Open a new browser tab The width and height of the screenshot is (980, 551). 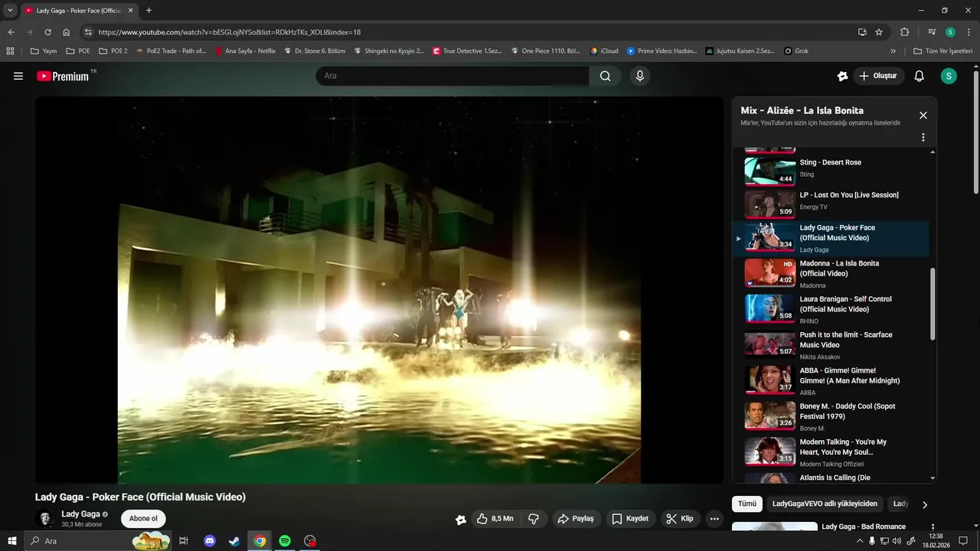click(149, 11)
